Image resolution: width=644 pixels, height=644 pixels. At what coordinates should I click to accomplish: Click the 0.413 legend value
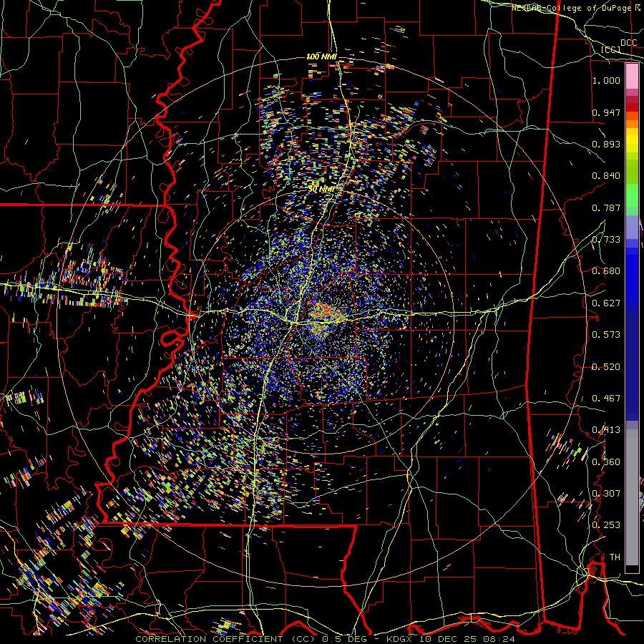click(x=606, y=430)
